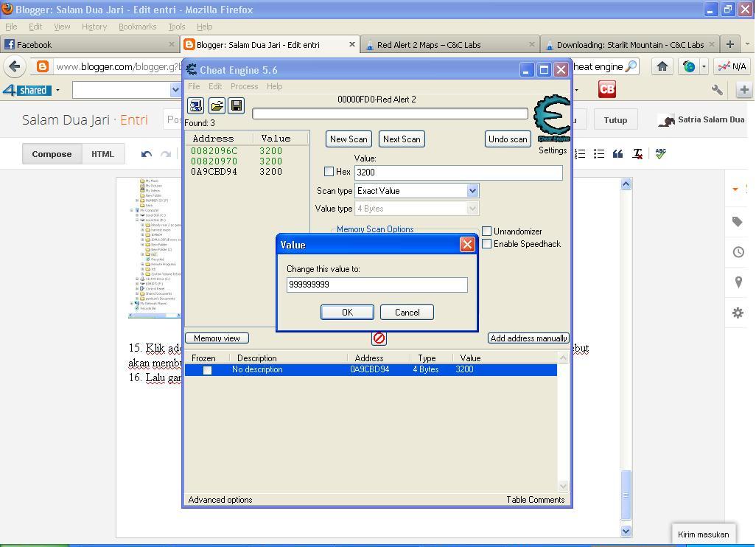Switch Blogger editor to HTML mode
Image resolution: width=756 pixels, height=547 pixels.
(x=102, y=154)
